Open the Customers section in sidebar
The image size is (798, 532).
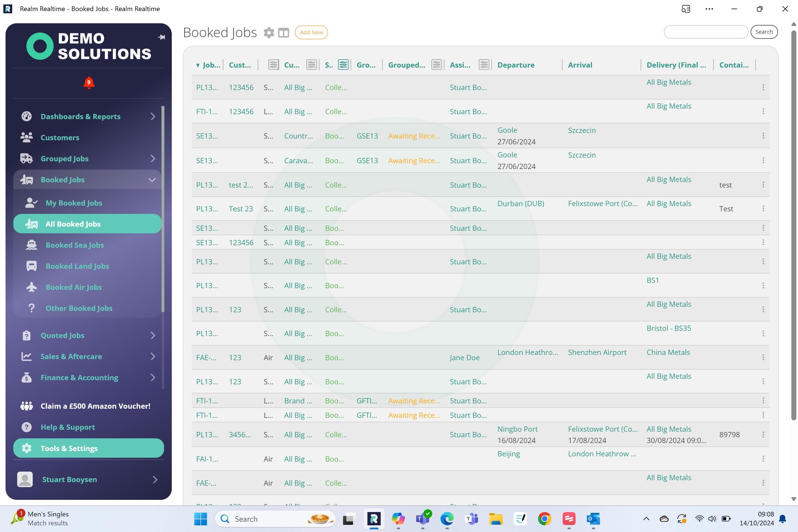pyautogui.click(x=60, y=137)
